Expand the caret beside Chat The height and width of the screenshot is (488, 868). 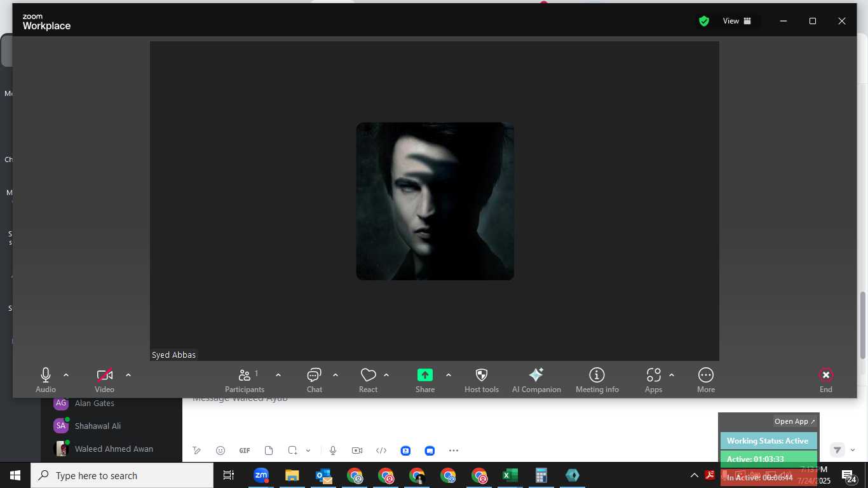[x=335, y=375]
